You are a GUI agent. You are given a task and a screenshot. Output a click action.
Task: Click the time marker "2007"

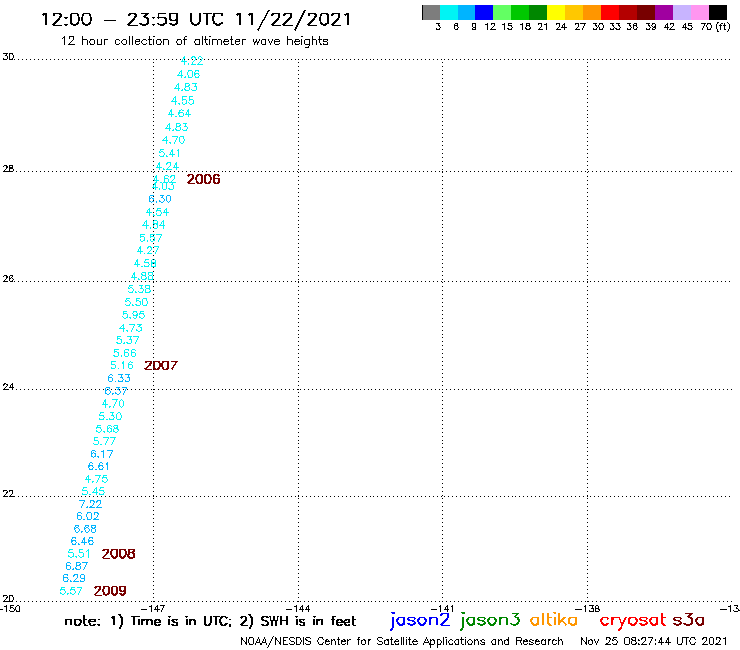coord(161,365)
